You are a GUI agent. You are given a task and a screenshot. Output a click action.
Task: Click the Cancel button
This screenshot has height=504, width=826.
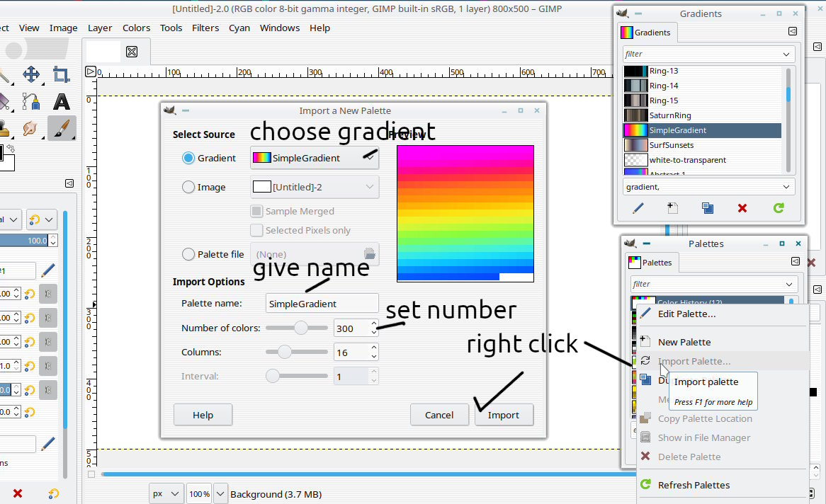click(x=439, y=415)
